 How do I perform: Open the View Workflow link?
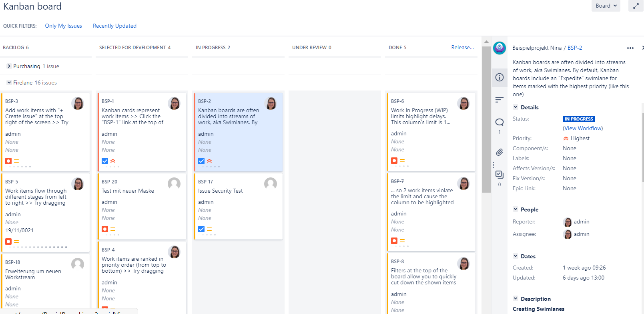click(x=582, y=128)
